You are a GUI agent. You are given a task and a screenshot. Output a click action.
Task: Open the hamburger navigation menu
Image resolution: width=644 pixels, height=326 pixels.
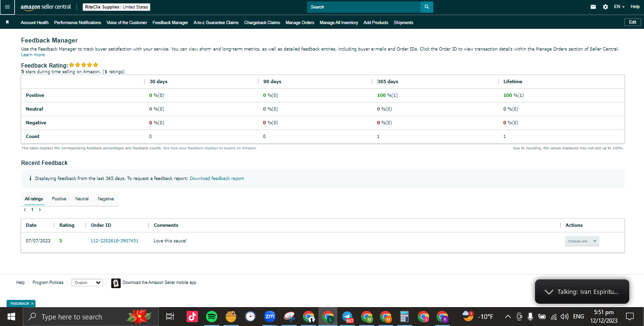(x=7, y=7)
